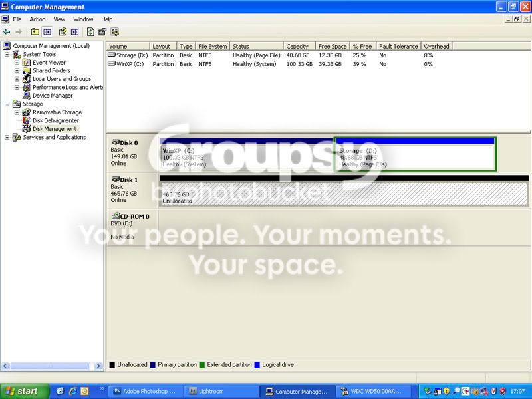This screenshot has width=532, height=399.
Task: Switch to Lightroom taskbar button
Action: click(x=221, y=392)
